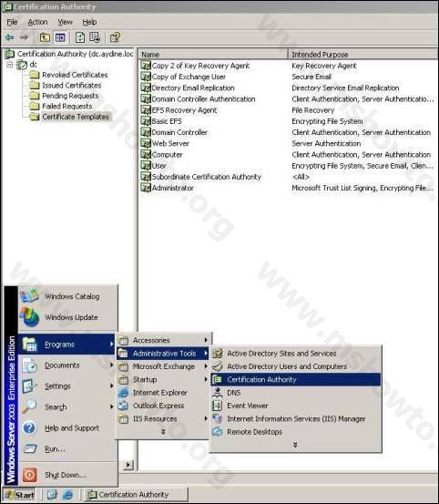Collapse the dc tree node
Image resolution: width=439 pixels, height=504 pixels.
pyautogui.click(x=10, y=65)
